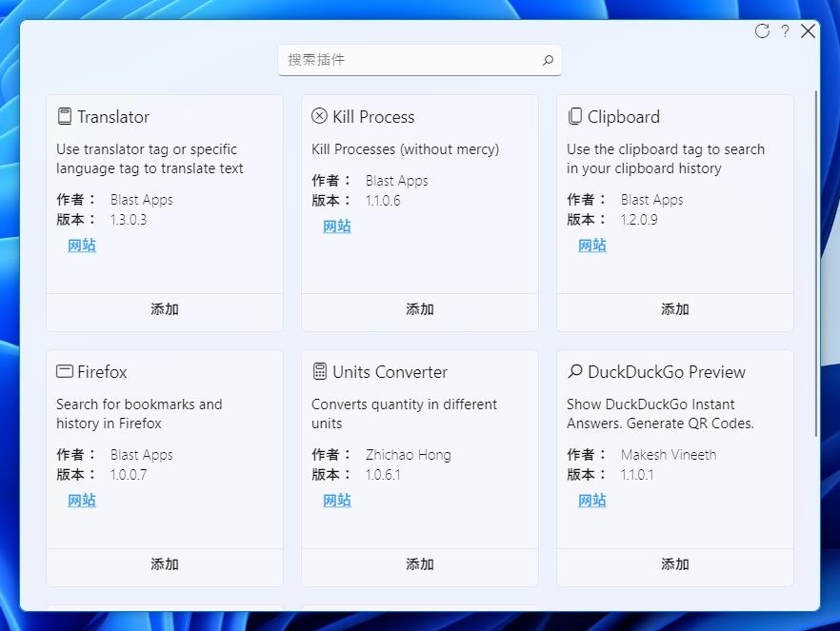Open the Kill Process website link
This screenshot has height=631, width=840.
tap(336, 227)
